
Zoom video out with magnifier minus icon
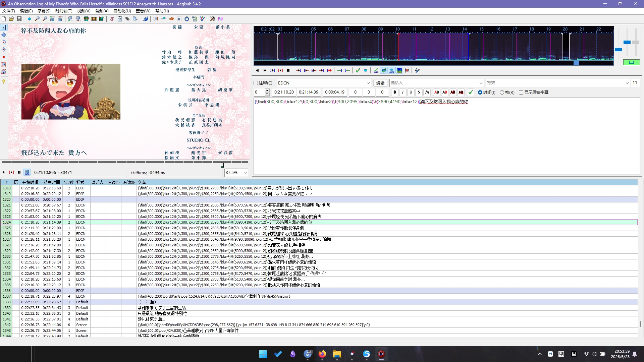click(45, 19)
